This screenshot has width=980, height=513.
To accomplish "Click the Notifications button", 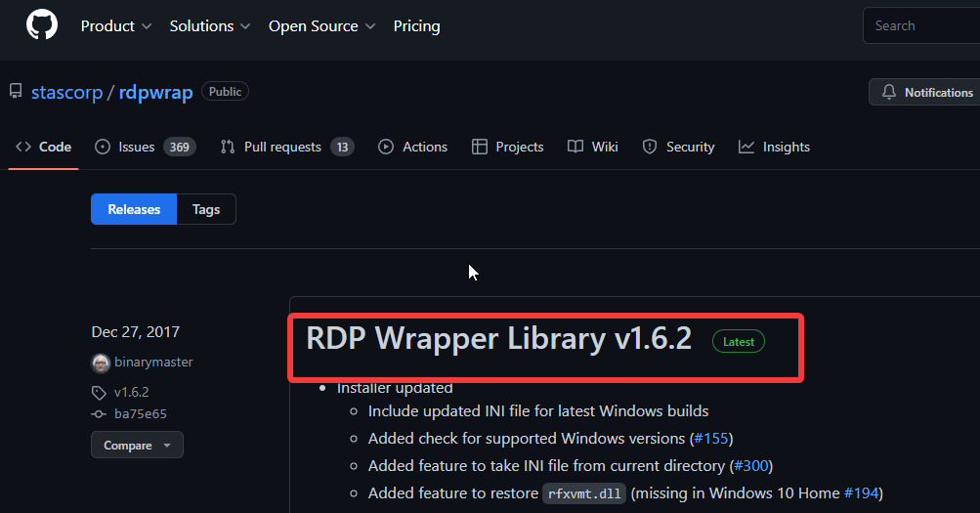I will click(x=925, y=92).
